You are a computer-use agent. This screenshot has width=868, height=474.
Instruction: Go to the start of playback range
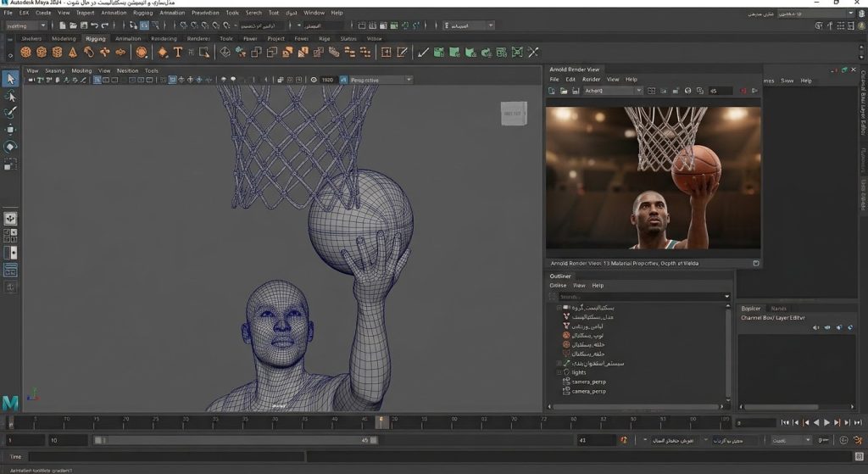click(785, 422)
